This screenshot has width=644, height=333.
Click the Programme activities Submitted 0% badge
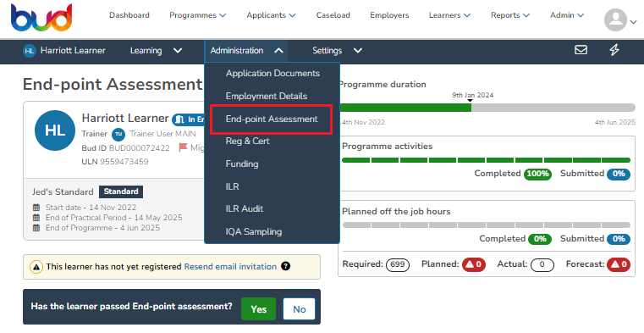[x=619, y=174]
